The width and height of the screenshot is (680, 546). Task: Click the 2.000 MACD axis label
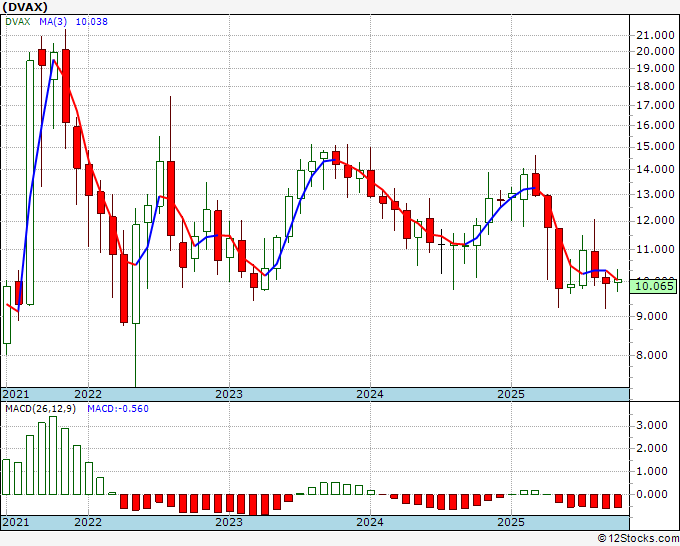(652, 448)
